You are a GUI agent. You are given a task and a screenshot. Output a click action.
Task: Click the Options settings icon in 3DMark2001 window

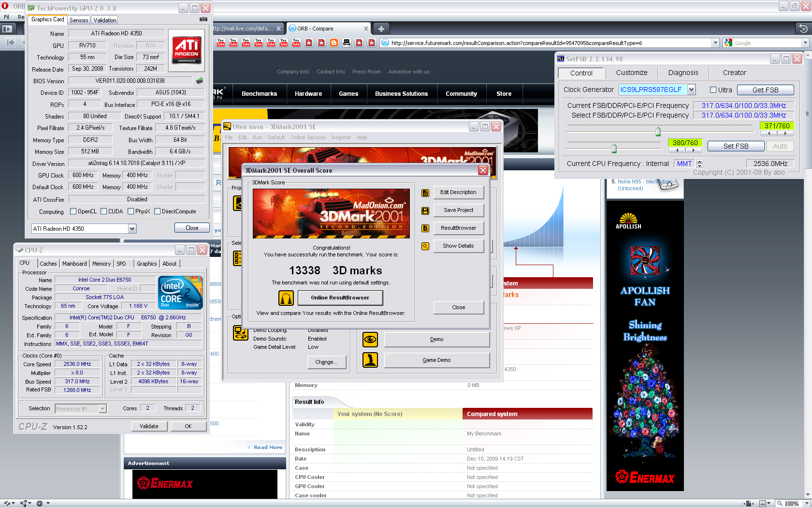click(240, 333)
